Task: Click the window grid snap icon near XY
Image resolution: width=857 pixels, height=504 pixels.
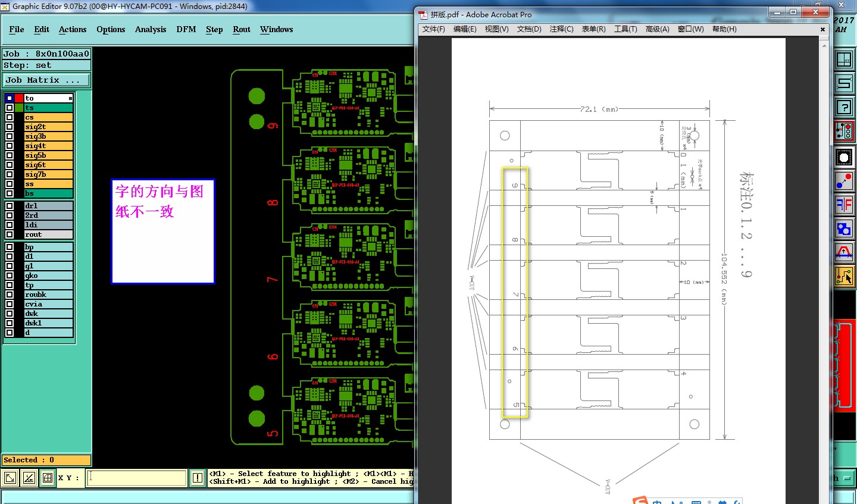Action: [x=48, y=477]
